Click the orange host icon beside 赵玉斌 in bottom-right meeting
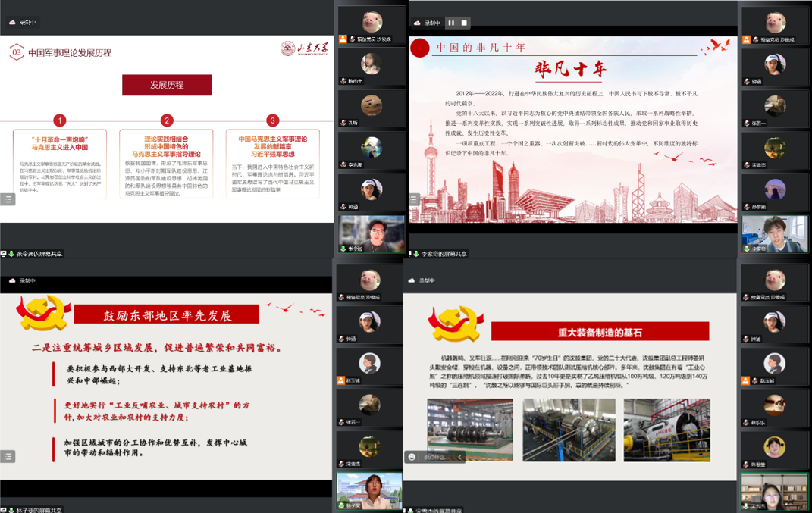Viewport: 812px width, 513px height. (746, 380)
